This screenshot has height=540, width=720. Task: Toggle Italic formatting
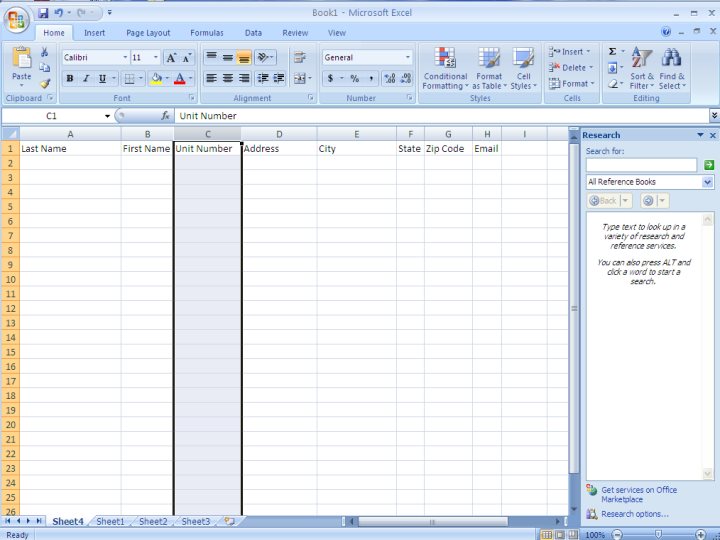click(x=86, y=79)
